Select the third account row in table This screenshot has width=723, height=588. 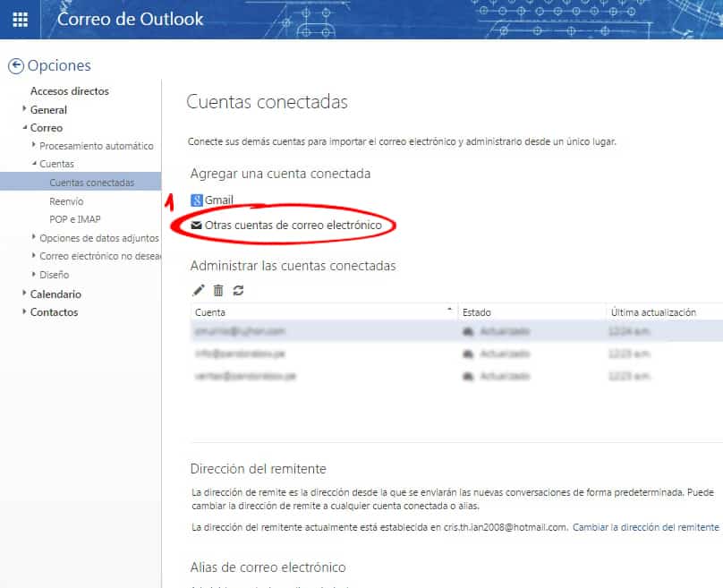point(456,376)
